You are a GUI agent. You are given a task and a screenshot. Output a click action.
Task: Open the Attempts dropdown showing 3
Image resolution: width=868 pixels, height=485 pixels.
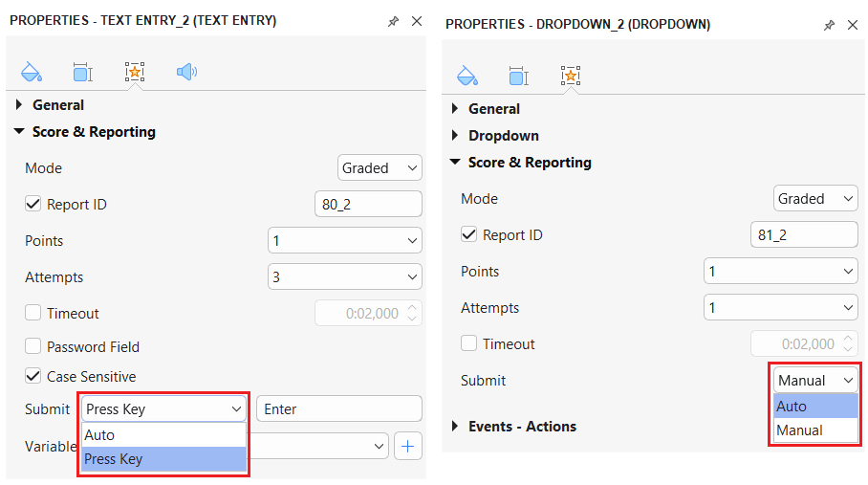pos(344,277)
